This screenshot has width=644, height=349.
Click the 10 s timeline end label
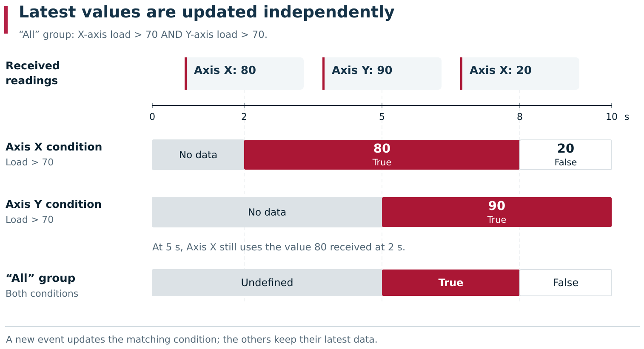[x=617, y=116]
